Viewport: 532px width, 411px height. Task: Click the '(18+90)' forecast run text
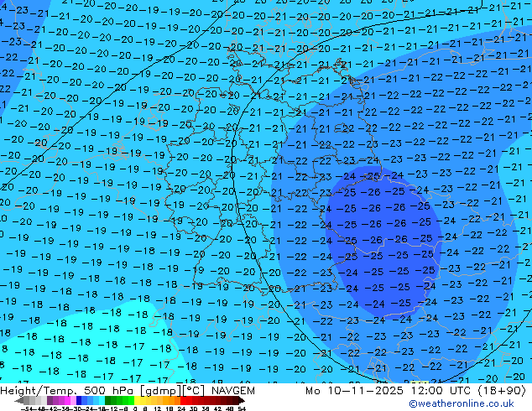pos(502,391)
